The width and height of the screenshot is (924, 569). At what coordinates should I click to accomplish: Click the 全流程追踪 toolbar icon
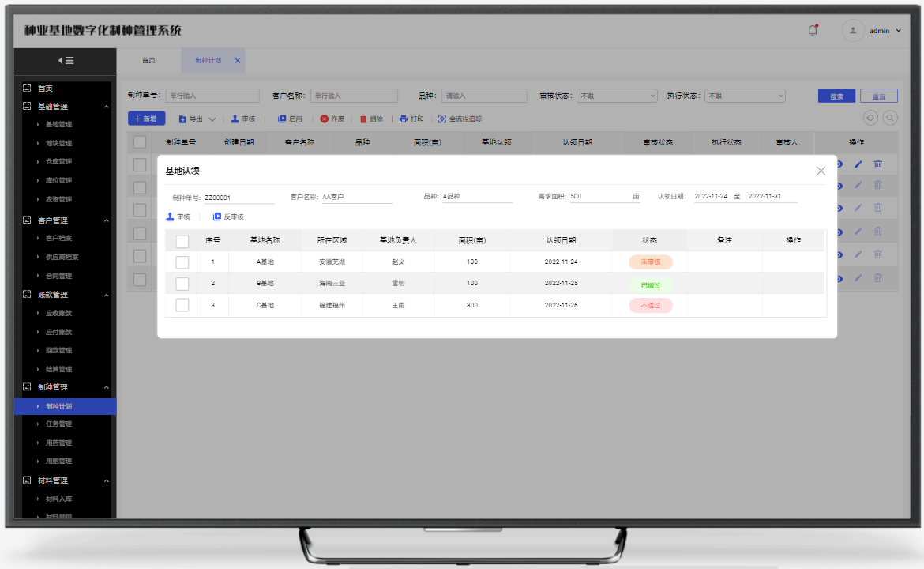(442, 119)
